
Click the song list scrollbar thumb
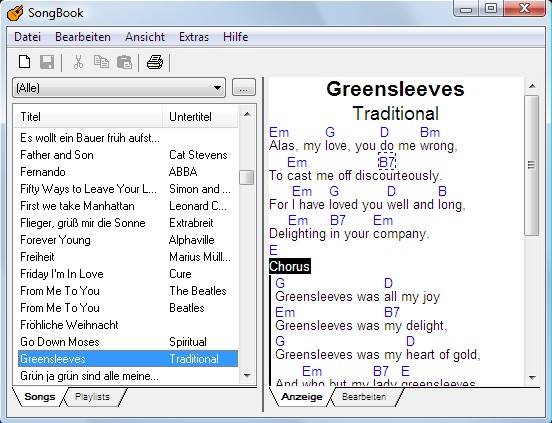[x=247, y=177]
